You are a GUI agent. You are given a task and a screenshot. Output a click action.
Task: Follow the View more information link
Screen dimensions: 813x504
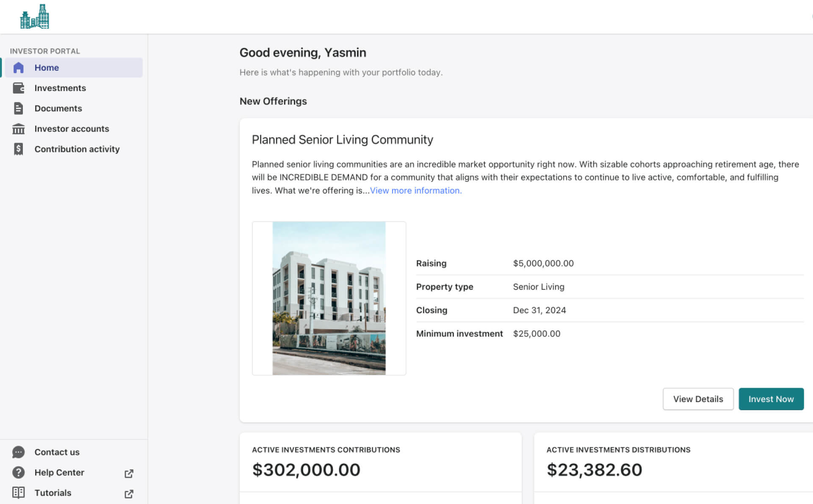click(x=416, y=190)
